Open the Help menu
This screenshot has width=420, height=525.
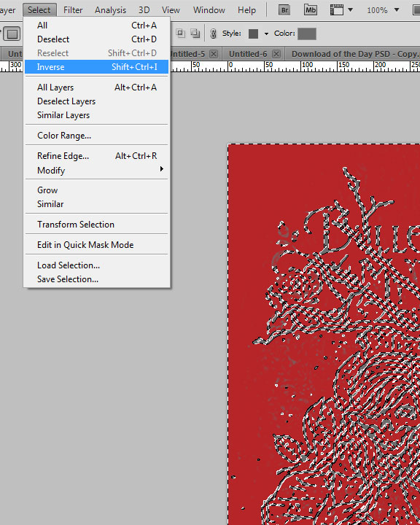coord(247,10)
